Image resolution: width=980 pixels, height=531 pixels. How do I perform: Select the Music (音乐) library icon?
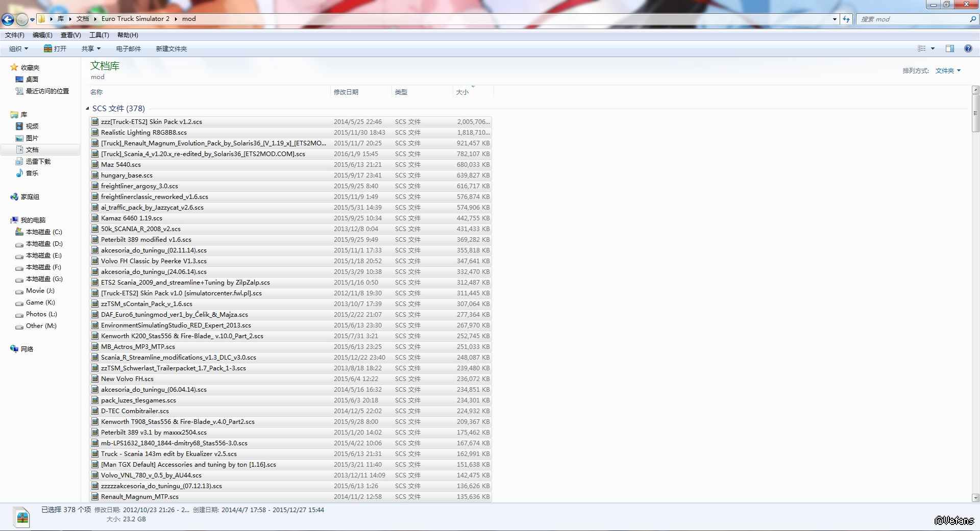click(20, 173)
